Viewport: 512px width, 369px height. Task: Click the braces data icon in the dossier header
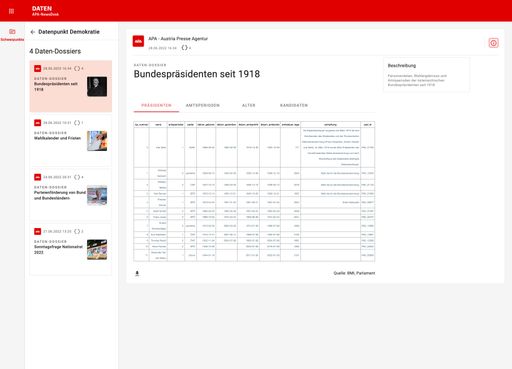coord(184,48)
